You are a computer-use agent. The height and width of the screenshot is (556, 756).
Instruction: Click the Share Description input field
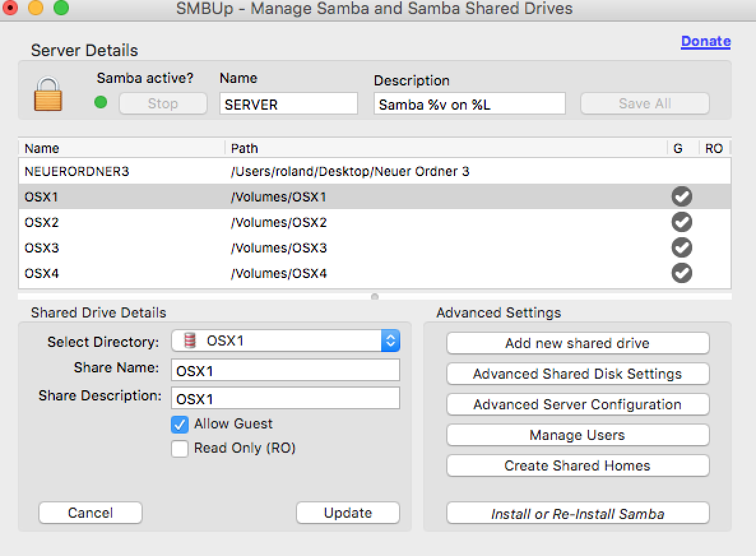286,399
